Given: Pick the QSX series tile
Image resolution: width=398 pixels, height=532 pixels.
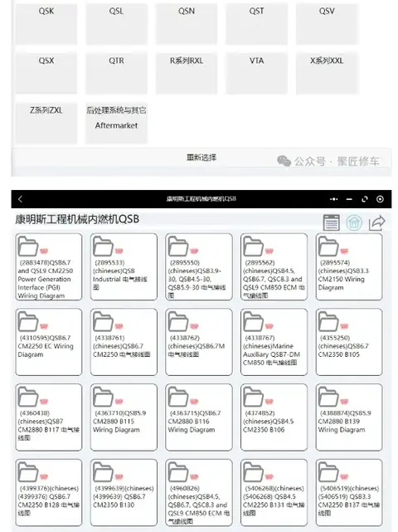Looking at the screenshot, I should coord(46,73).
